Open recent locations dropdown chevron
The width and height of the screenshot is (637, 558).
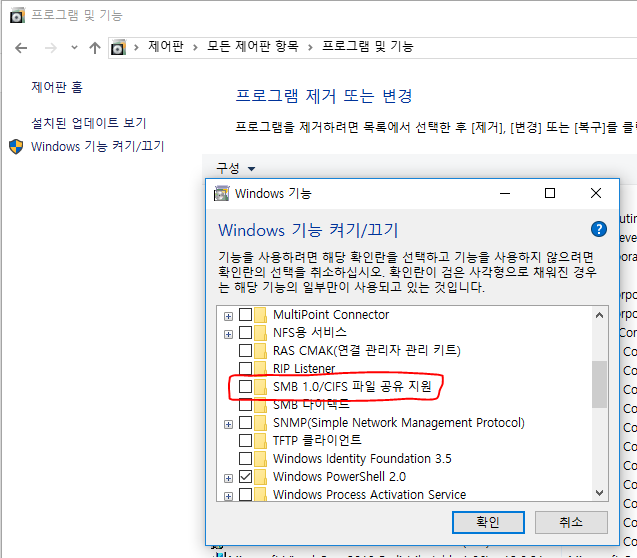pyautogui.click(x=74, y=48)
